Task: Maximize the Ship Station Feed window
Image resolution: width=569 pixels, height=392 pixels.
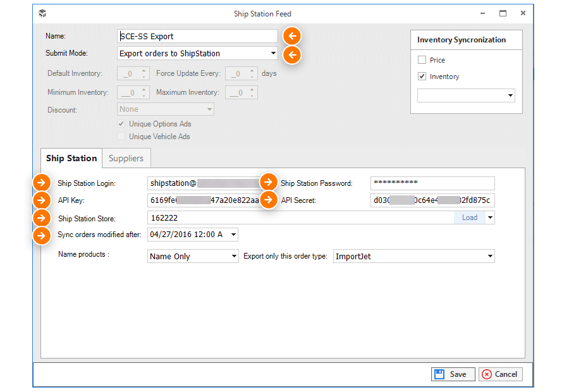Action: pyautogui.click(x=503, y=13)
